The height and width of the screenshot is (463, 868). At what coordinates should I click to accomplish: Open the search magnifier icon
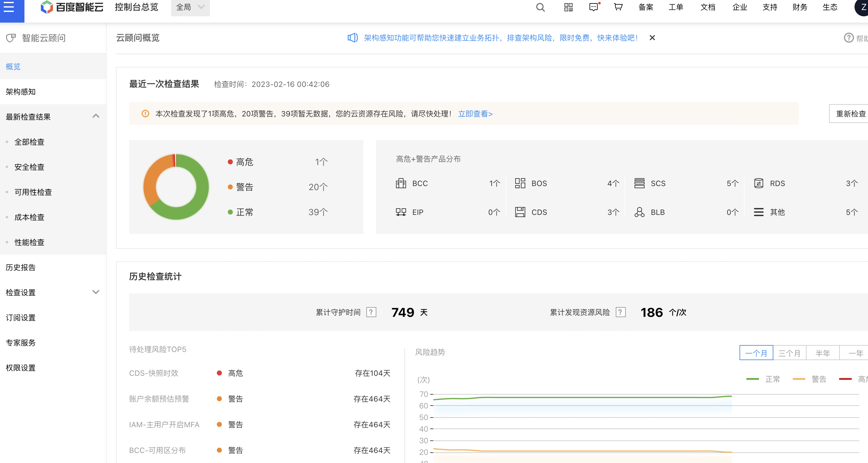coord(540,7)
